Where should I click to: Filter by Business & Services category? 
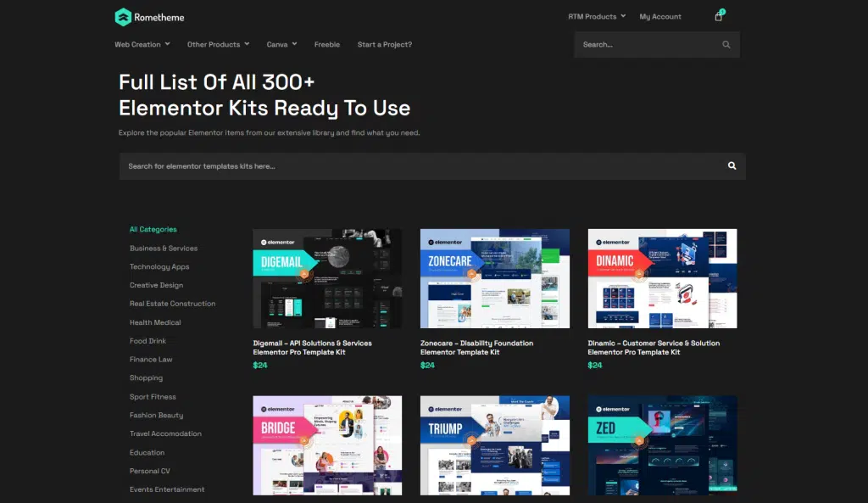164,249
